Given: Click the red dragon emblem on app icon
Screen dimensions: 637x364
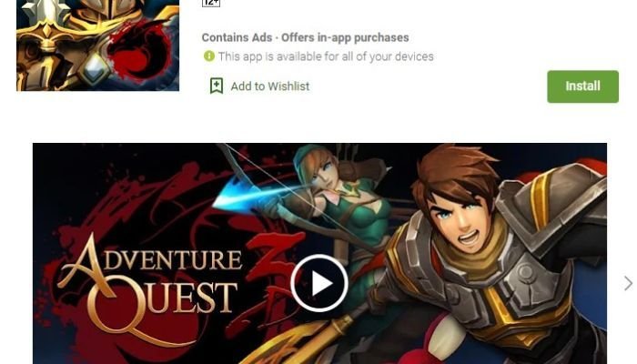Looking at the screenshot, I should 142,51.
